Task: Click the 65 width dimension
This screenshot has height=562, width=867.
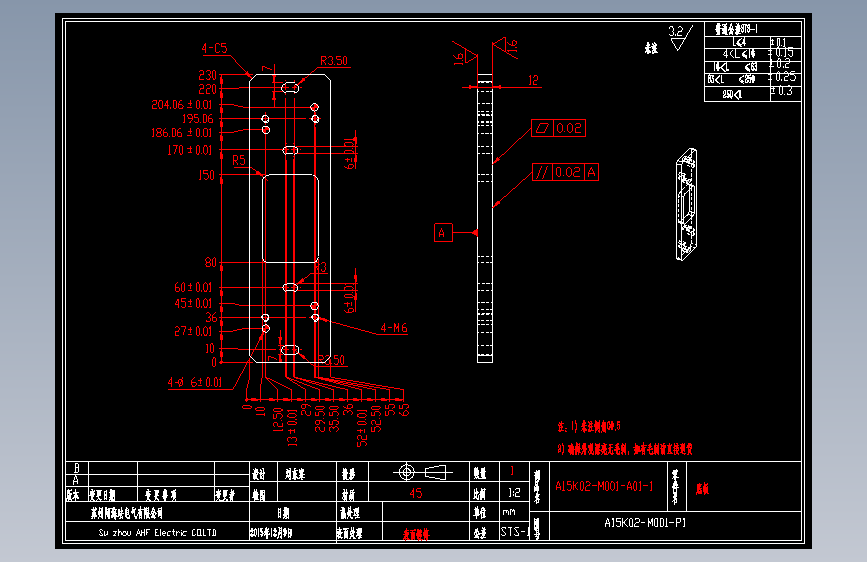Action: click(x=404, y=410)
